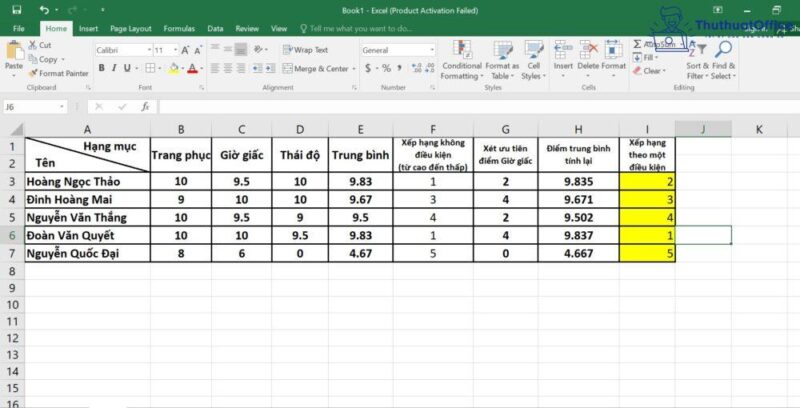Click the AutoSum sigma icon
Image resolution: width=800 pixels, height=408 pixels.
pos(637,44)
